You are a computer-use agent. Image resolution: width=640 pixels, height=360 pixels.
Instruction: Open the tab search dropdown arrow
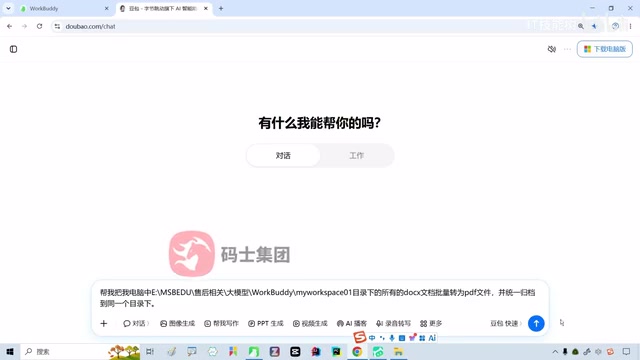[x=8, y=8]
